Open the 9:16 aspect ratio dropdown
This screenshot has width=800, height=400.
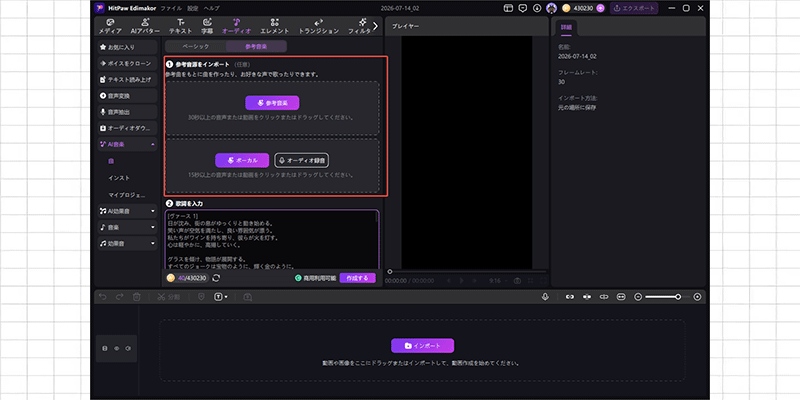(x=497, y=281)
